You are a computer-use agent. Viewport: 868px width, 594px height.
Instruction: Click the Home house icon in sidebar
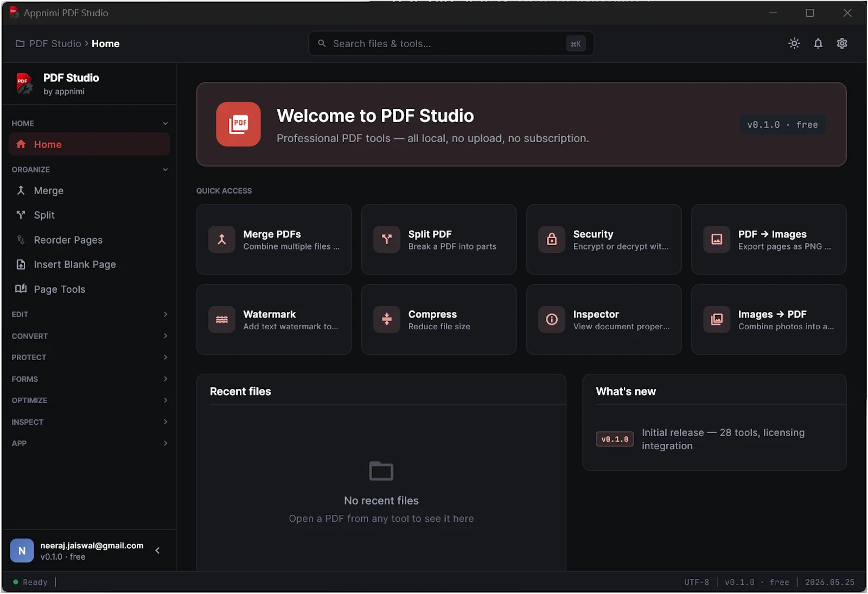21,144
